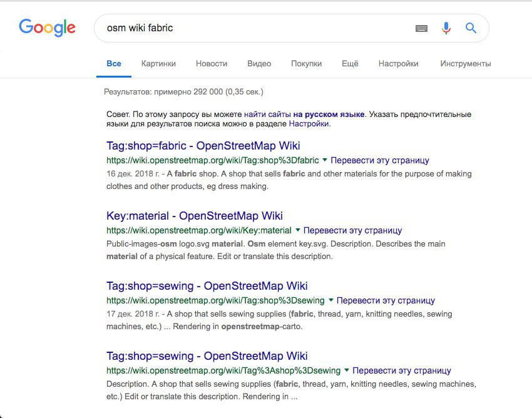This screenshot has height=418, width=532.
Task: Translate the Tag%3Ashop%3Dsewing result page
Action: 402,371
